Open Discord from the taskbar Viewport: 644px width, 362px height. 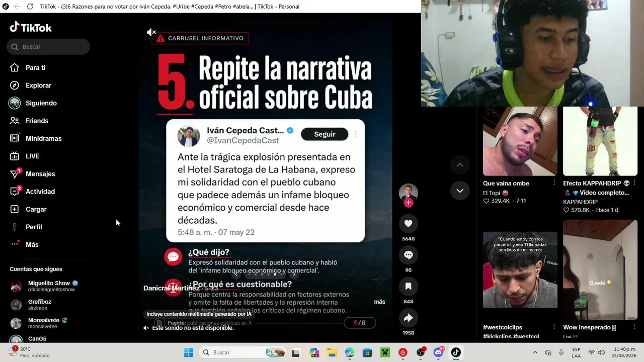coord(438,352)
